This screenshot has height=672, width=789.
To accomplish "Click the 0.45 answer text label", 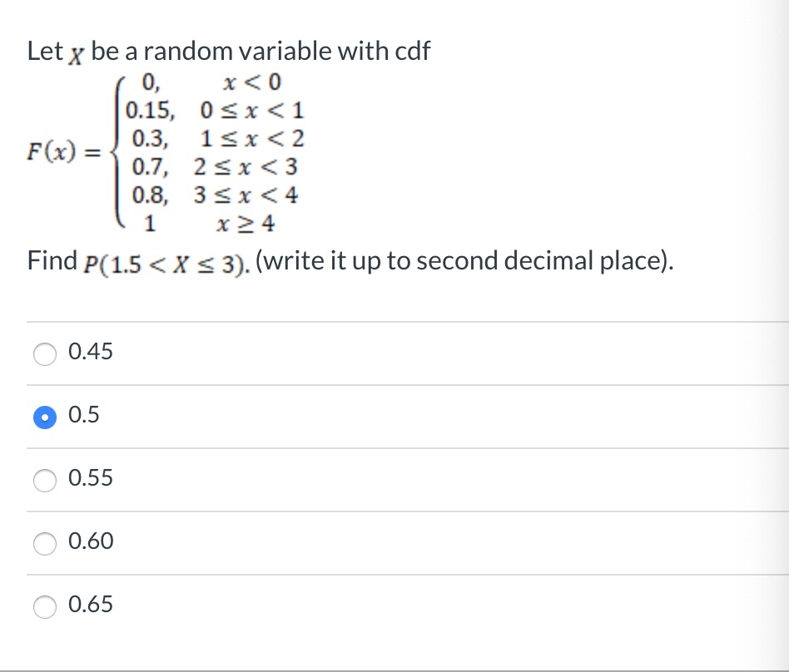I will (x=90, y=352).
